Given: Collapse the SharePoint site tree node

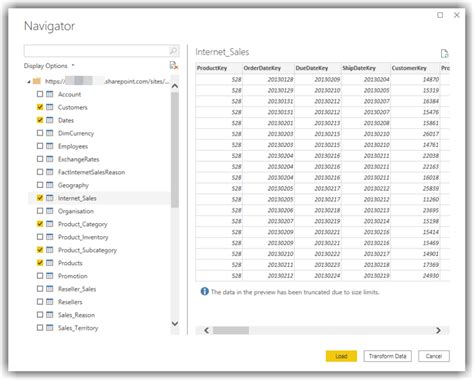Looking at the screenshot, I should [x=29, y=82].
